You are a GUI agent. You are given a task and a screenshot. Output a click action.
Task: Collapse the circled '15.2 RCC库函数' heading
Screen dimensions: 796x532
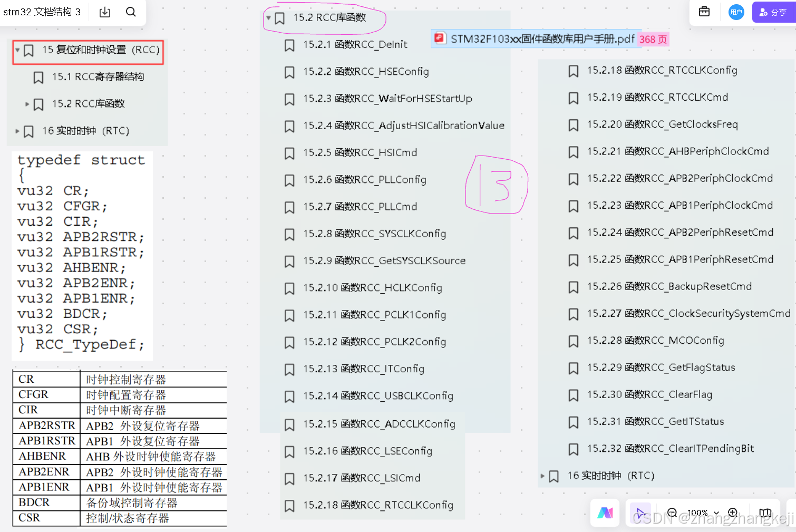(269, 18)
